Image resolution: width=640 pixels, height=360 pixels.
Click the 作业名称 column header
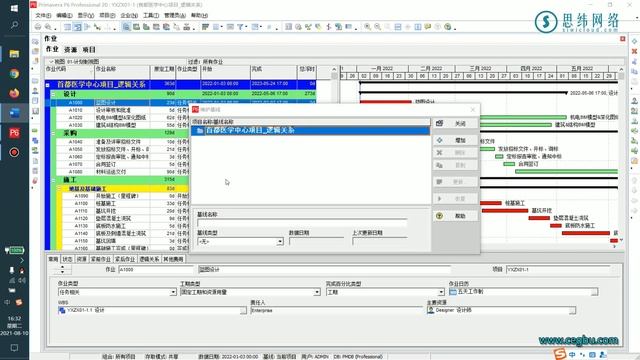point(122,72)
